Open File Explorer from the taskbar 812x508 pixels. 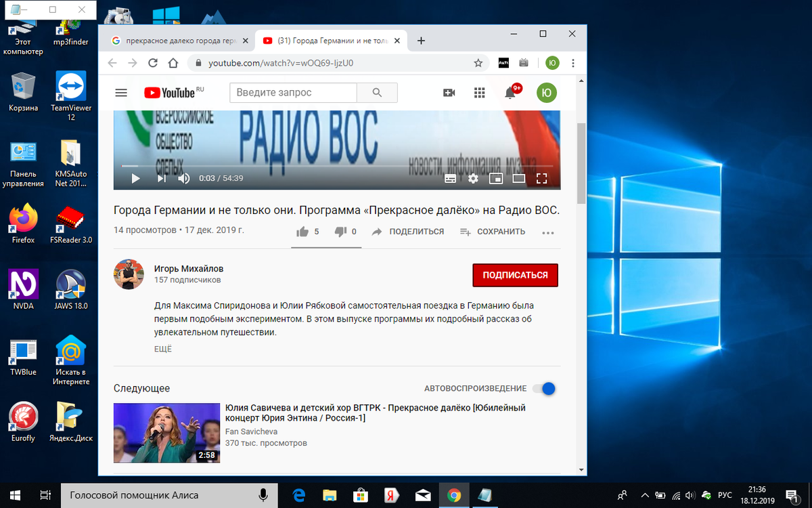(330, 495)
